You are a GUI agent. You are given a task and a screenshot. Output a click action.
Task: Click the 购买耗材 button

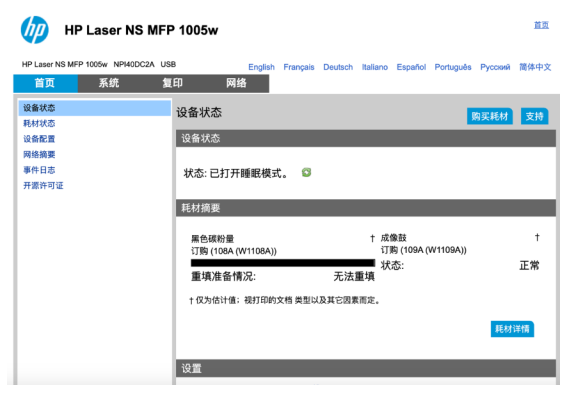[490, 116]
